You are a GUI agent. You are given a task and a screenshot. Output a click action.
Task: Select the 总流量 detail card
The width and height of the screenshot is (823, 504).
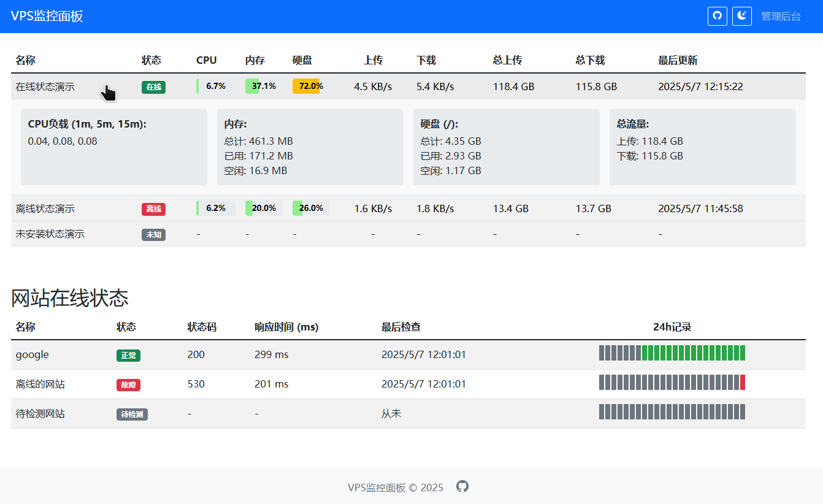coord(703,147)
